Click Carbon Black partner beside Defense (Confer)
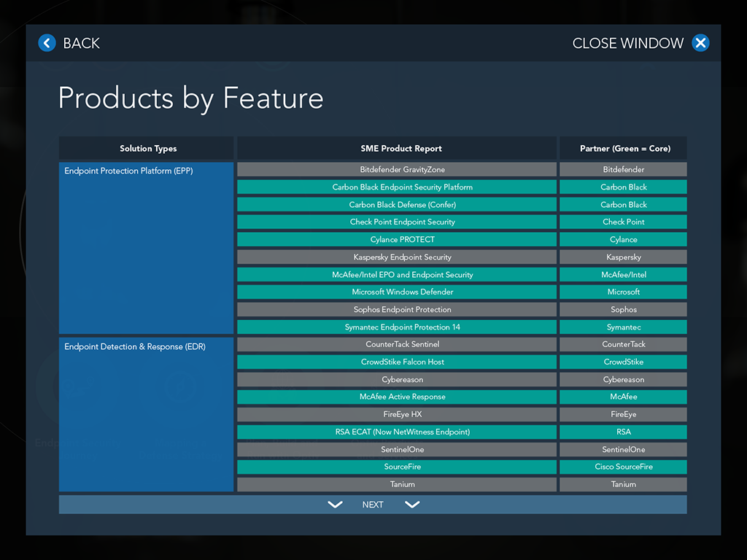 tap(623, 205)
